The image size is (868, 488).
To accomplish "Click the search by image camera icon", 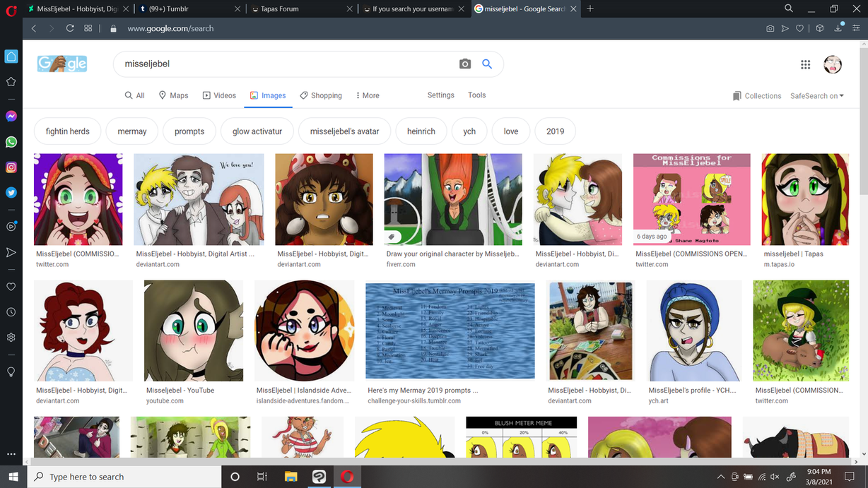I will 464,64.
